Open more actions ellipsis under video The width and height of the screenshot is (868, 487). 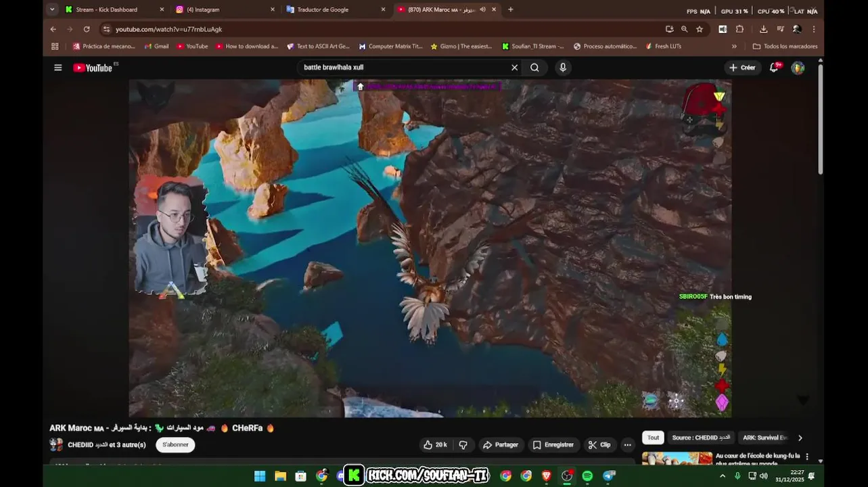[x=628, y=445]
